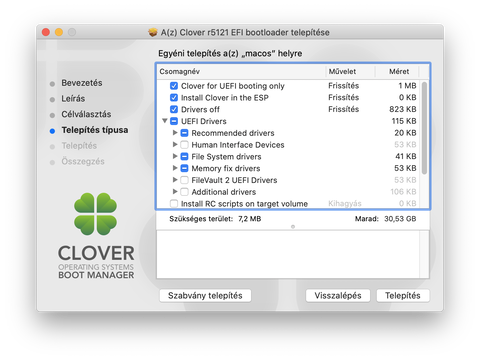Toggle the Memory fix drivers checkbox
The width and height of the screenshot is (480, 360).
pyautogui.click(x=184, y=168)
